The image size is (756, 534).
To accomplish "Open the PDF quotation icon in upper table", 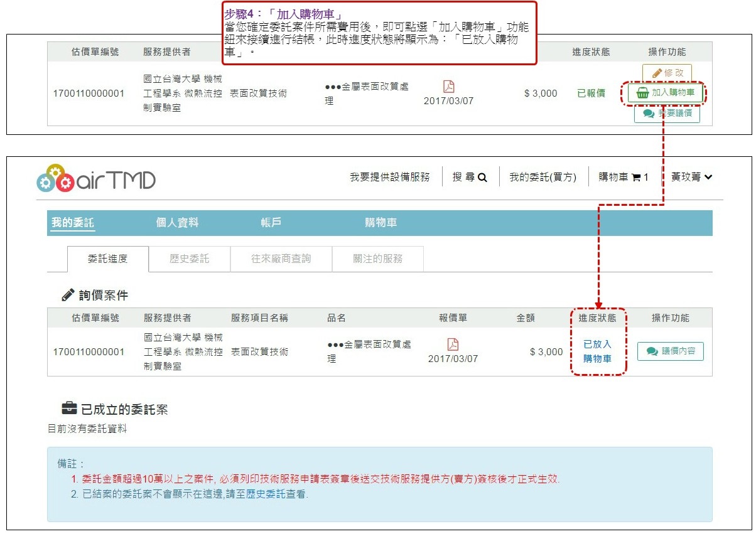I will 448,87.
